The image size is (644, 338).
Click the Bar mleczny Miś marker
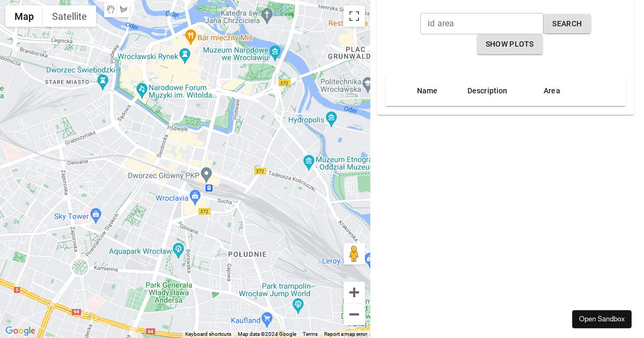coord(191,37)
